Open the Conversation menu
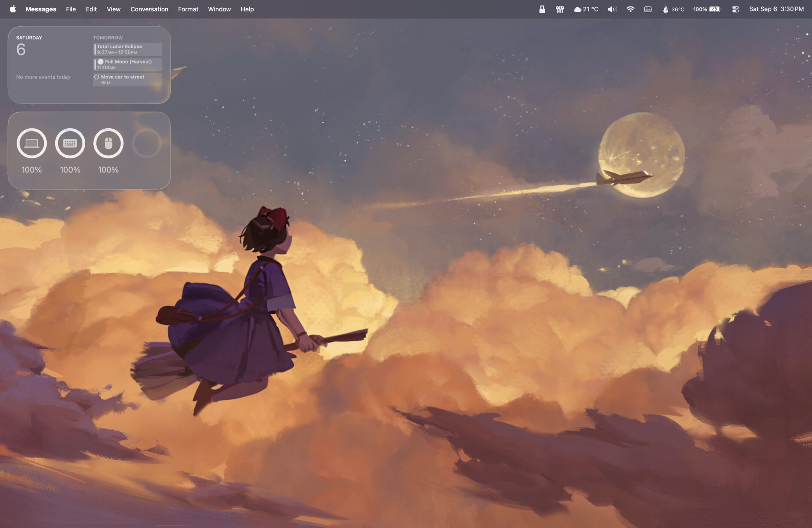The width and height of the screenshot is (812, 528). (x=149, y=9)
